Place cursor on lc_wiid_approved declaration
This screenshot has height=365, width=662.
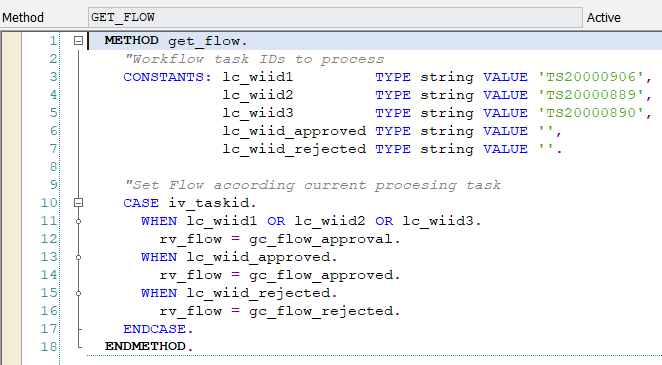point(294,131)
